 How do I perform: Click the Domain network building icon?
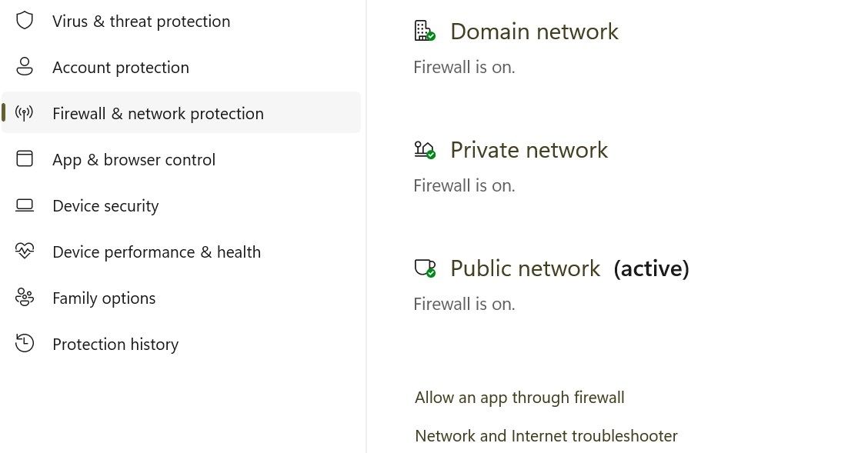point(424,31)
